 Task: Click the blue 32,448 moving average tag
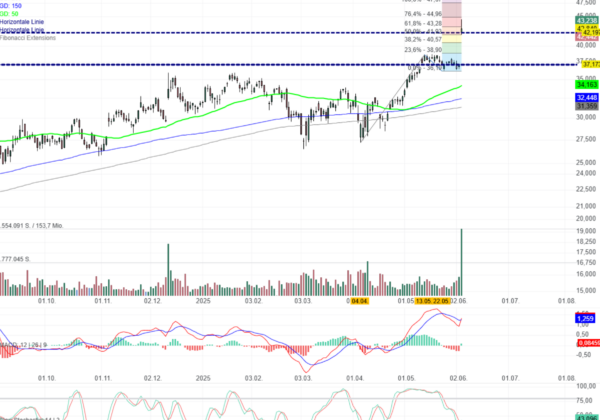pos(587,98)
